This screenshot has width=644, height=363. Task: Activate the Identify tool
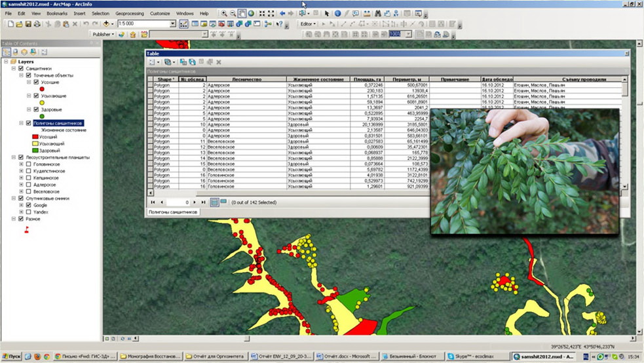tap(337, 14)
